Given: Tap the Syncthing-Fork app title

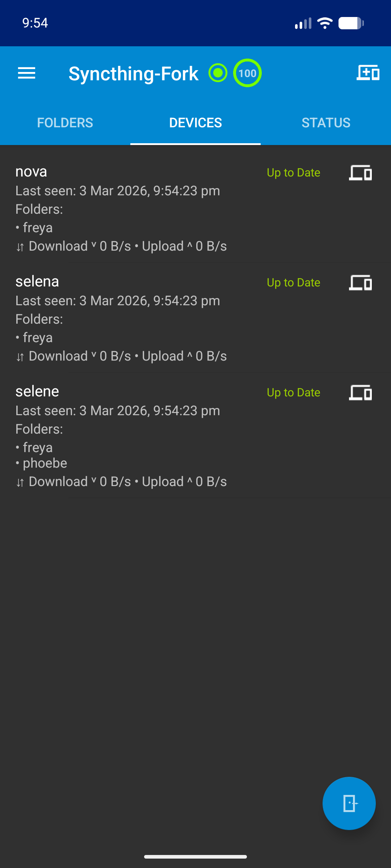Looking at the screenshot, I should pyautogui.click(x=133, y=74).
